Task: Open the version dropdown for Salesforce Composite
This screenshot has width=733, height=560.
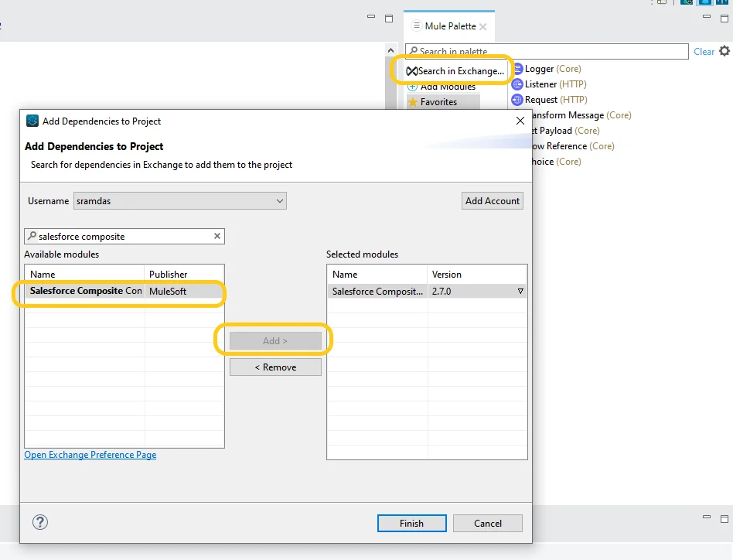Action: pos(520,291)
